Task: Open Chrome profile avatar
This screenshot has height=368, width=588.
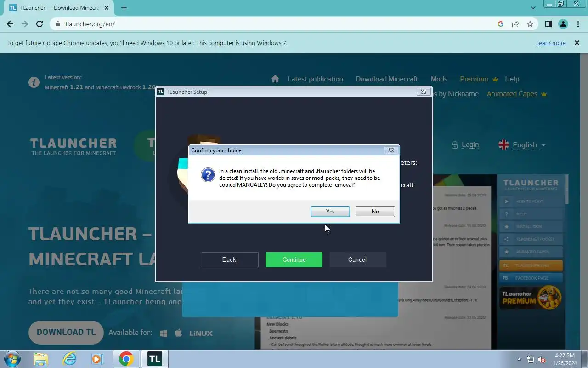Action: coord(563,24)
